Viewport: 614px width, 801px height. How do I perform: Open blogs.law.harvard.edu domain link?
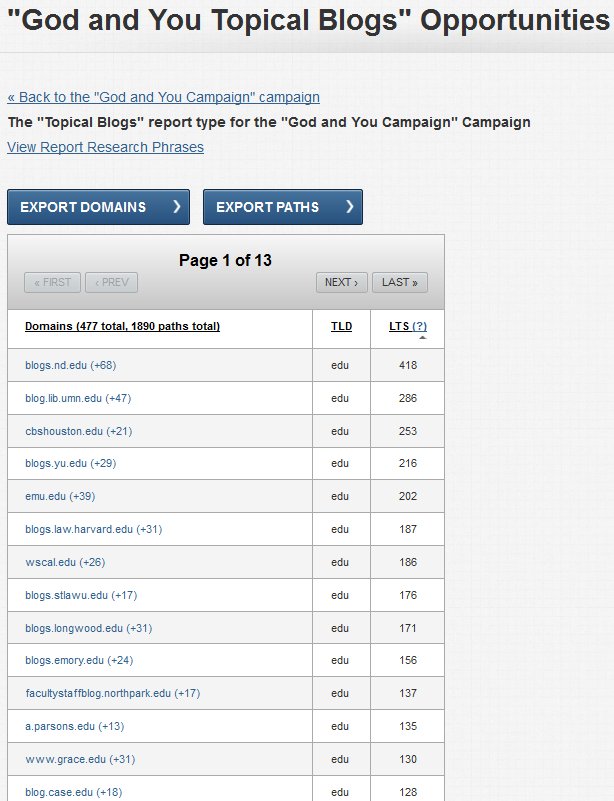click(93, 529)
